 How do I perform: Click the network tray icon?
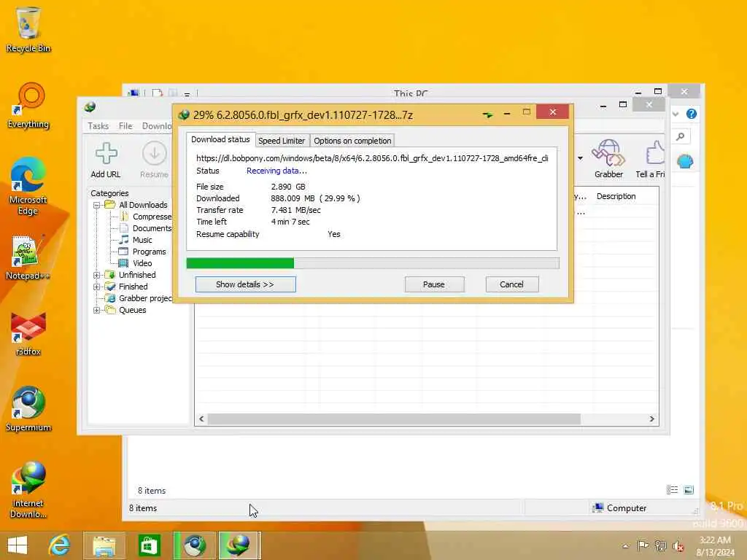(x=660, y=545)
